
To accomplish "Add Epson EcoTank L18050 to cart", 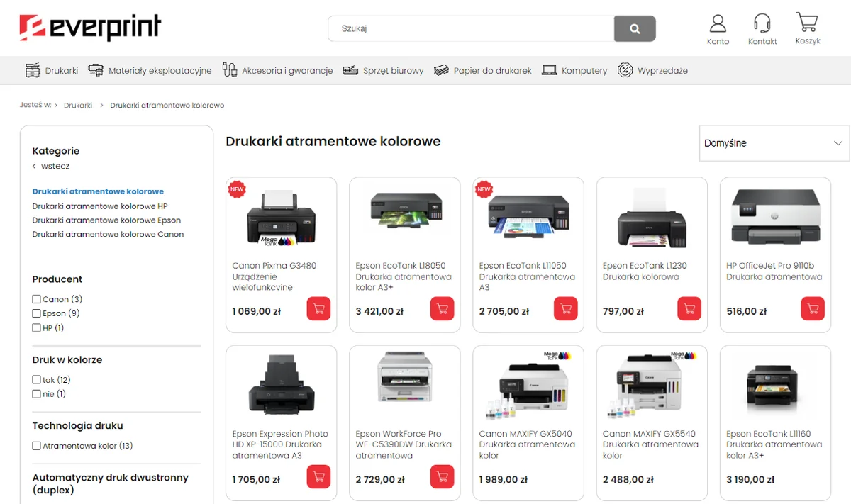I will 442,309.
